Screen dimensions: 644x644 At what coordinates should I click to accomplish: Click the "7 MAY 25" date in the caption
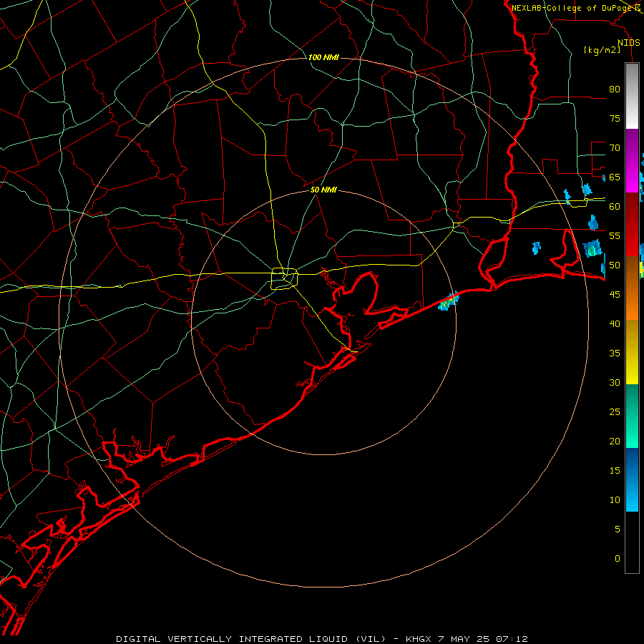point(463,639)
